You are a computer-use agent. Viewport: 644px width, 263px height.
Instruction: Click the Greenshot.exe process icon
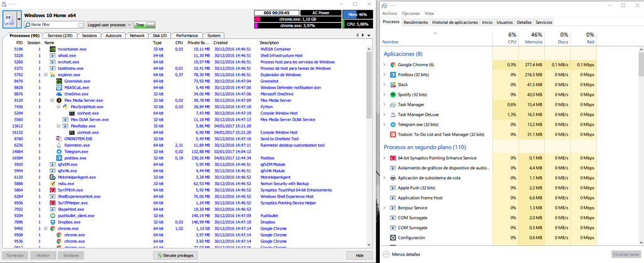pos(59,81)
